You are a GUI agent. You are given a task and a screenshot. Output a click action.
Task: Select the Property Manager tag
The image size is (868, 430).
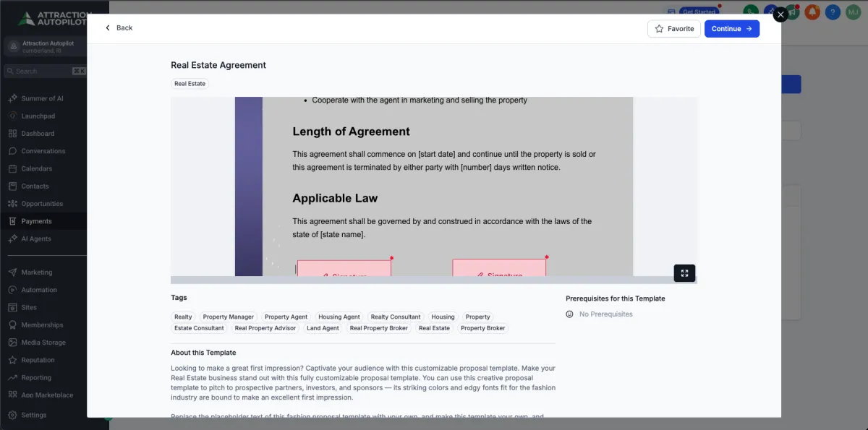pos(229,317)
